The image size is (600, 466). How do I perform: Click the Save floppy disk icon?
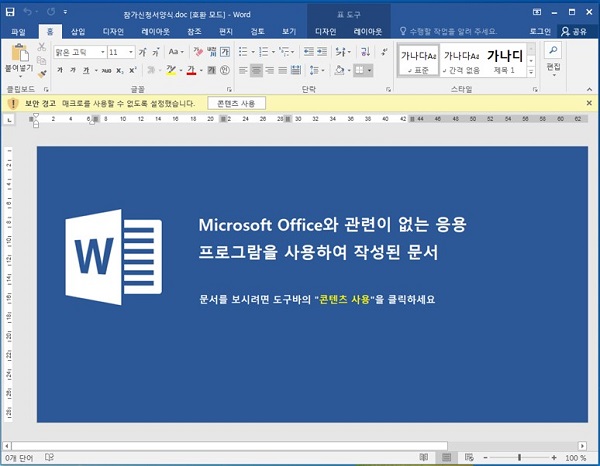[10, 12]
